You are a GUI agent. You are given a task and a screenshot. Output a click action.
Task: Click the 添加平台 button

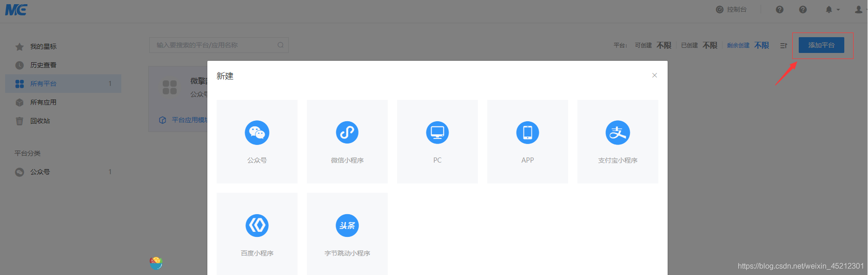822,45
